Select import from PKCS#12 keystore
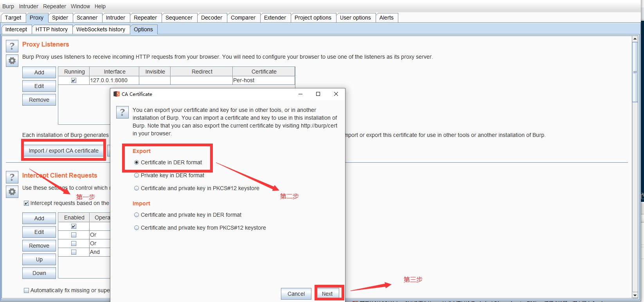The height and width of the screenshot is (302, 644). click(137, 228)
